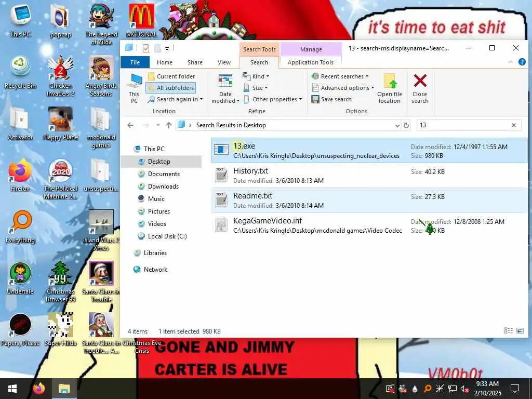Screen dimensions: 532x399
Task: Open the Size filter dropdown
Action: (x=256, y=87)
